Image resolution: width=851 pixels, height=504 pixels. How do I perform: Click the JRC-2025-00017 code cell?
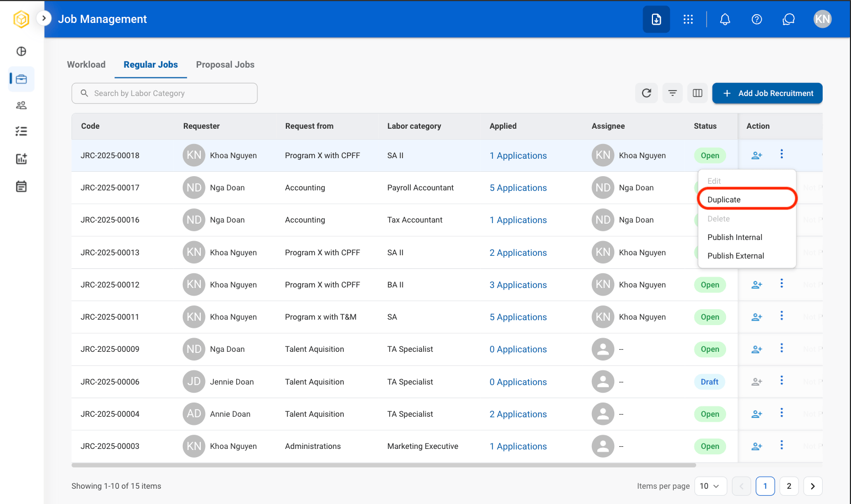(110, 188)
